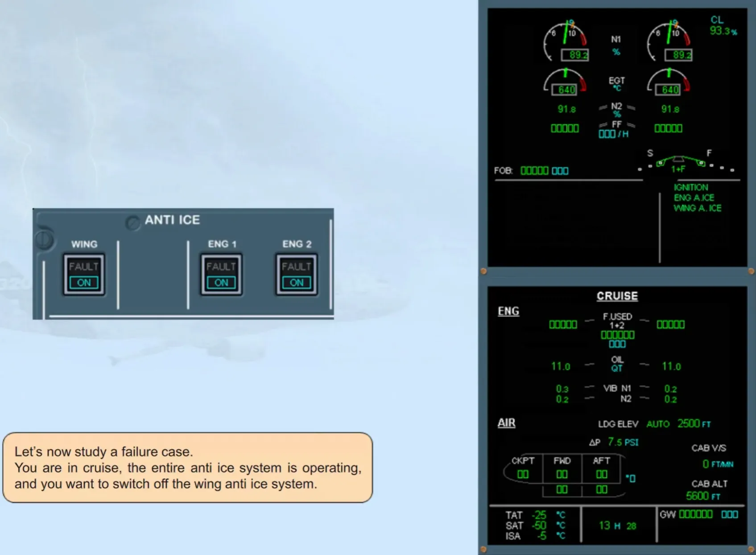Toggle the WING anti ice pushbutton
The width and height of the screenshot is (756, 555).
click(84, 275)
